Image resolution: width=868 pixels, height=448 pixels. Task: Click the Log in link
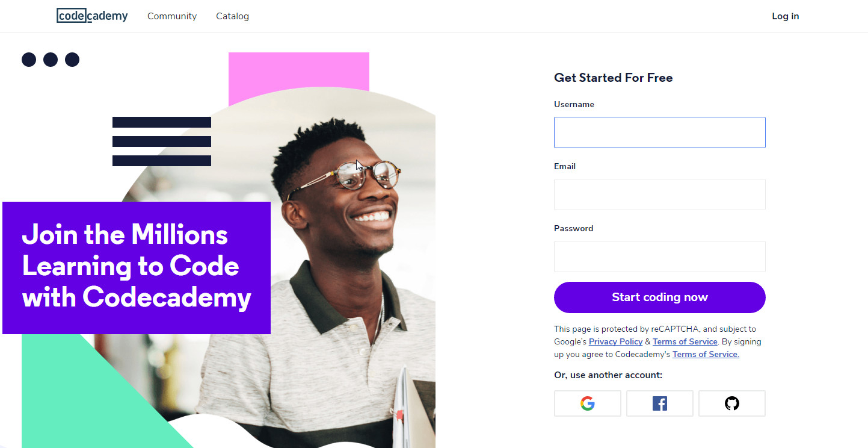(786, 16)
